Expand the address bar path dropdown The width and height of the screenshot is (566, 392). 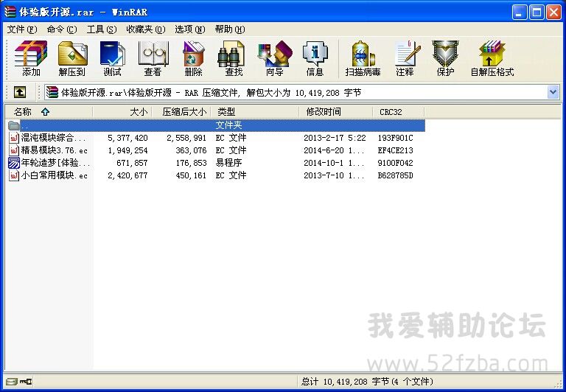pyautogui.click(x=553, y=92)
